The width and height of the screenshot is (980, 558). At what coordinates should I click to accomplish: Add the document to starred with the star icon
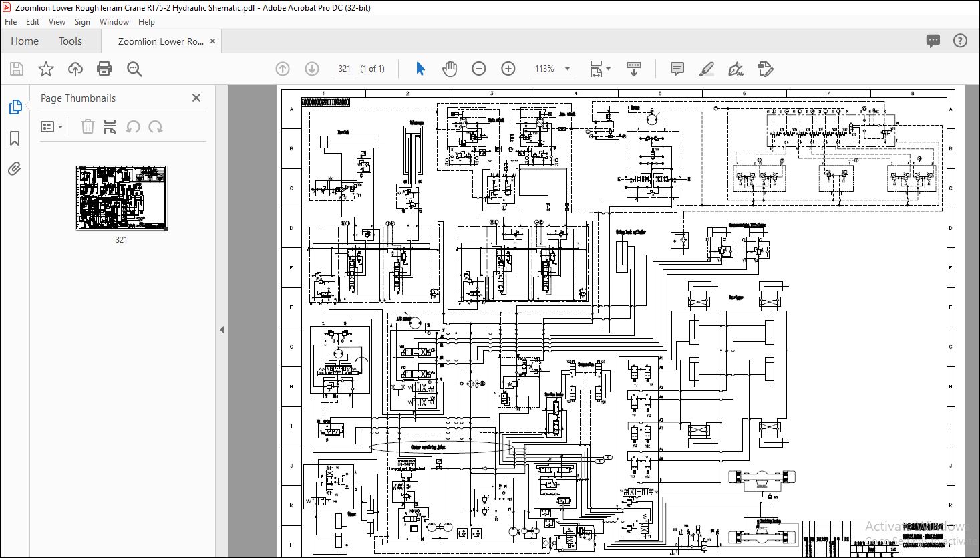45,69
